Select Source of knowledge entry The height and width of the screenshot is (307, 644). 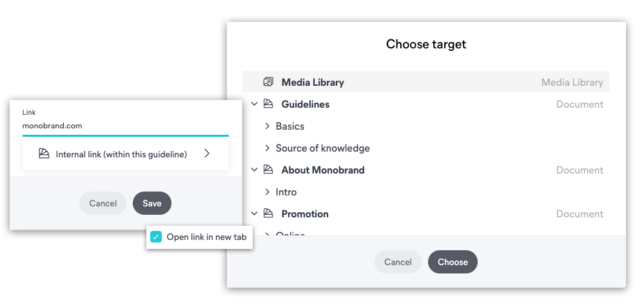click(323, 148)
